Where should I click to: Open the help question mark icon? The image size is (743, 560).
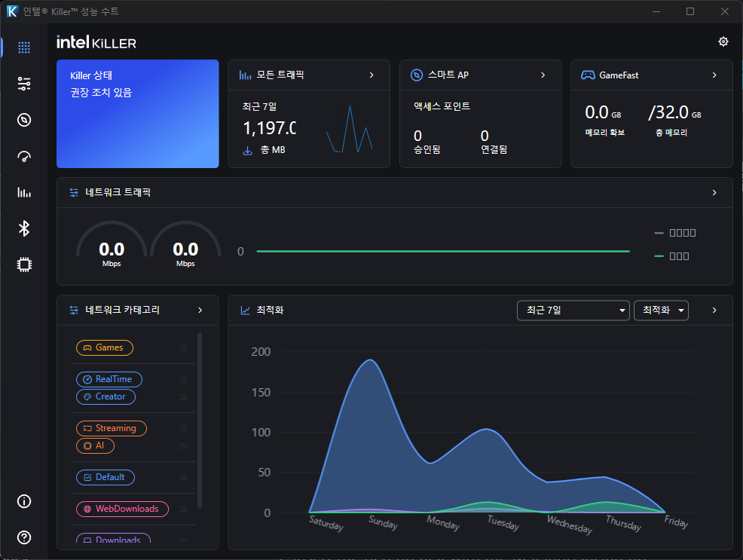pyautogui.click(x=24, y=537)
